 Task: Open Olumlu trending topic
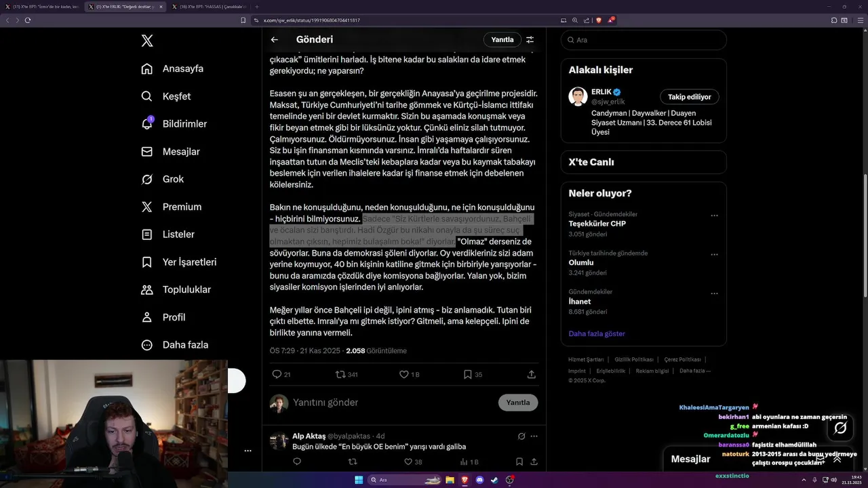click(x=581, y=262)
